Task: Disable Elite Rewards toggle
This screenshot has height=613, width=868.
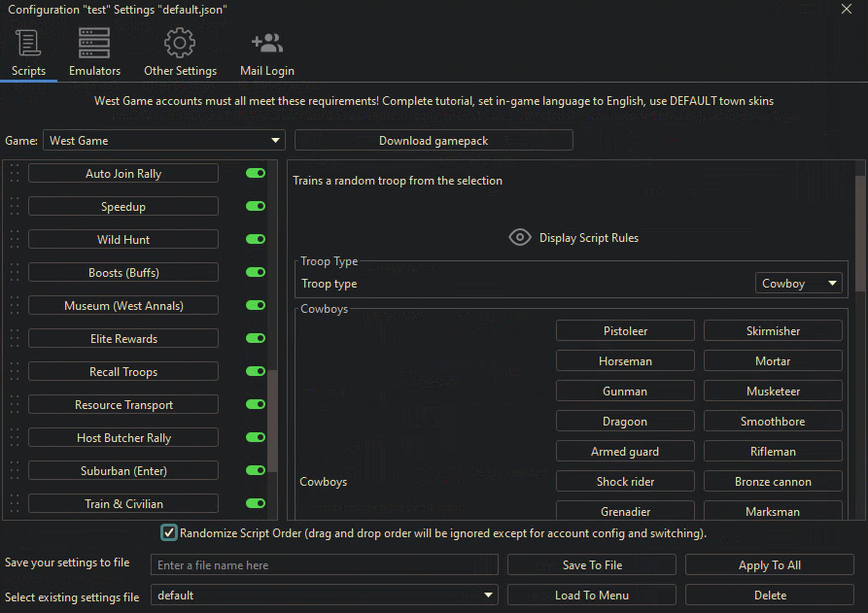Action: [256, 338]
